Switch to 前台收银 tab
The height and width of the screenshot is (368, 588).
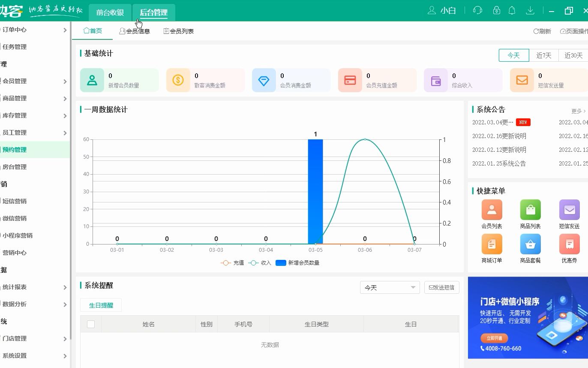click(x=110, y=12)
